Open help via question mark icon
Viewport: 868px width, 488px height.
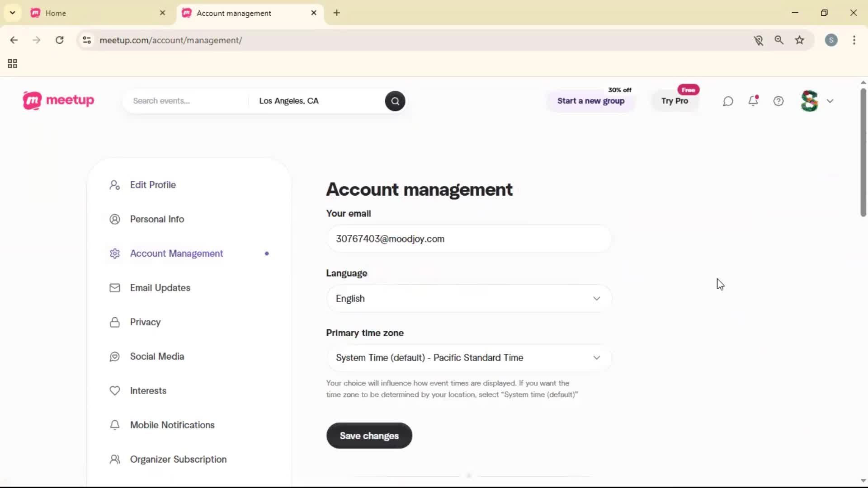pyautogui.click(x=779, y=101)
